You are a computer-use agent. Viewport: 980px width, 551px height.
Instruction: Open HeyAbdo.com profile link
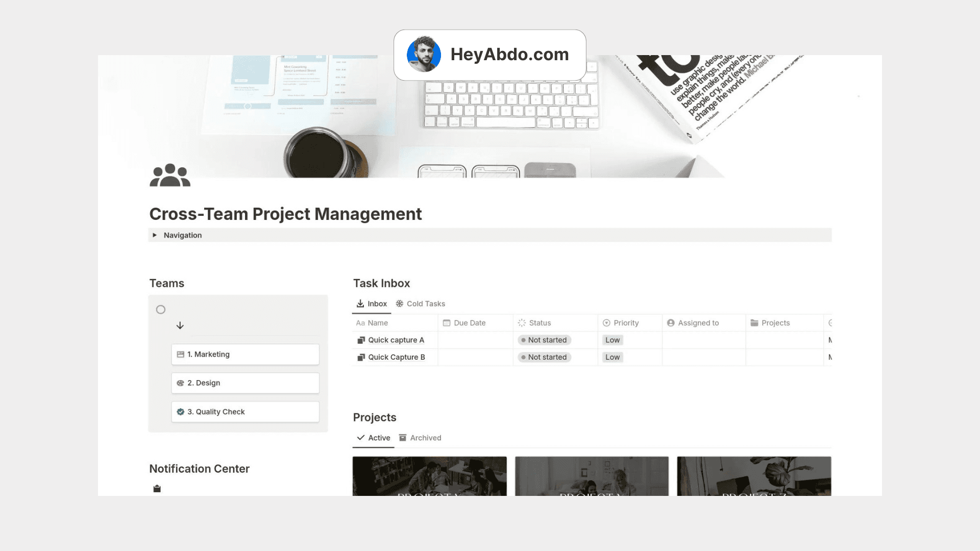tap(490, 55)
